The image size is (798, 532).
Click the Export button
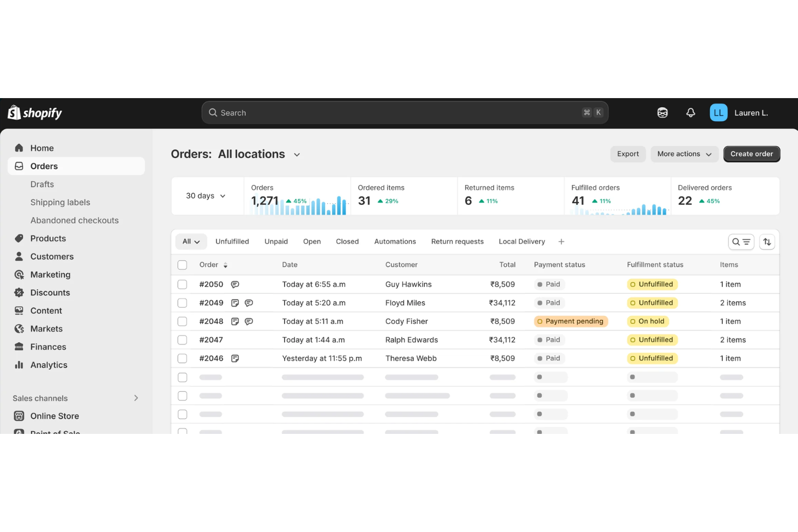pos(628,154)
